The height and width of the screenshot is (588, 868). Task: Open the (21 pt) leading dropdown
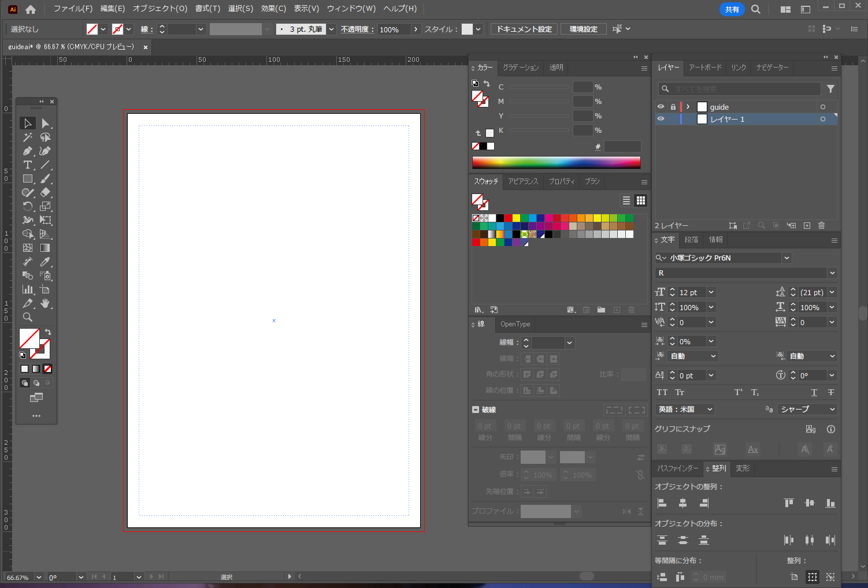point(832,292)
